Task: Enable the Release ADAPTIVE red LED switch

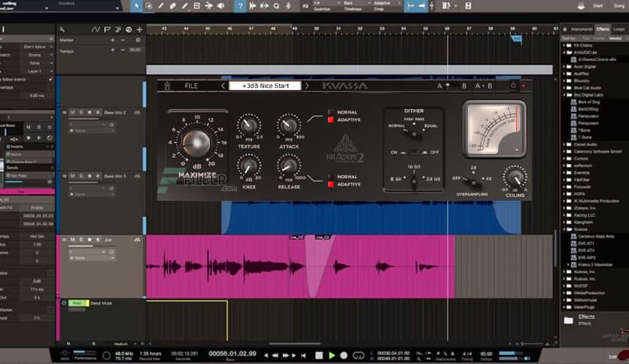Action: point(331,184)
